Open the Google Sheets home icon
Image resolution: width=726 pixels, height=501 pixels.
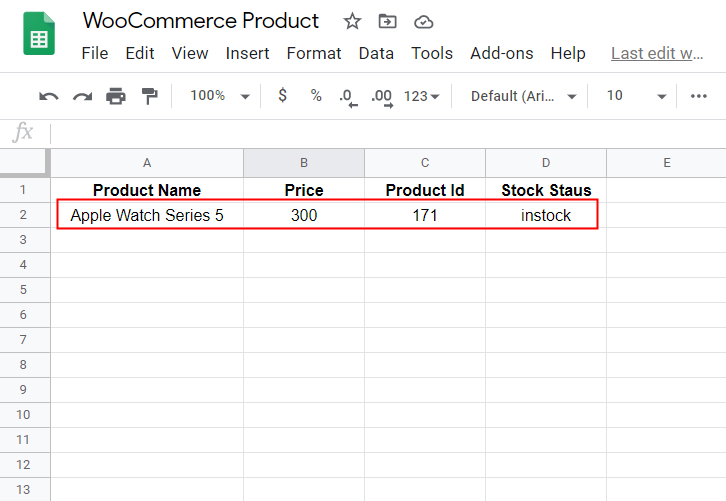pos(39,33)
